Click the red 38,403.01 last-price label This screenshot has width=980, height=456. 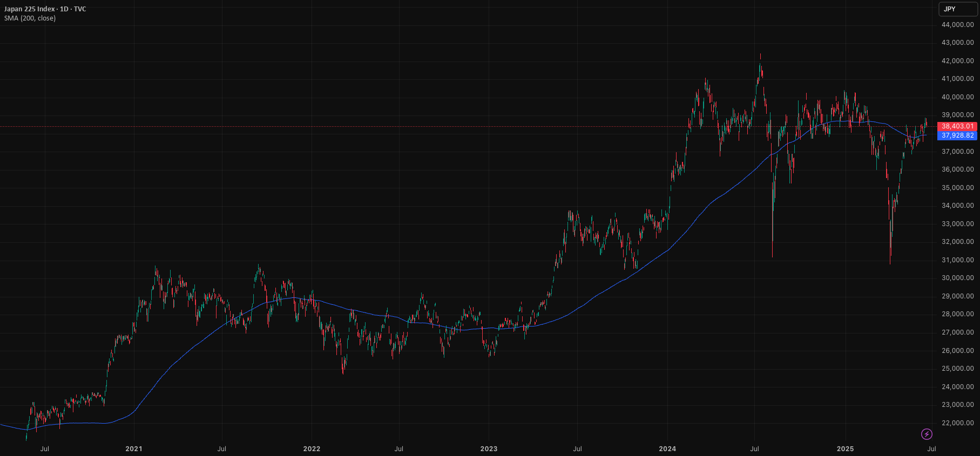[957, 126]
